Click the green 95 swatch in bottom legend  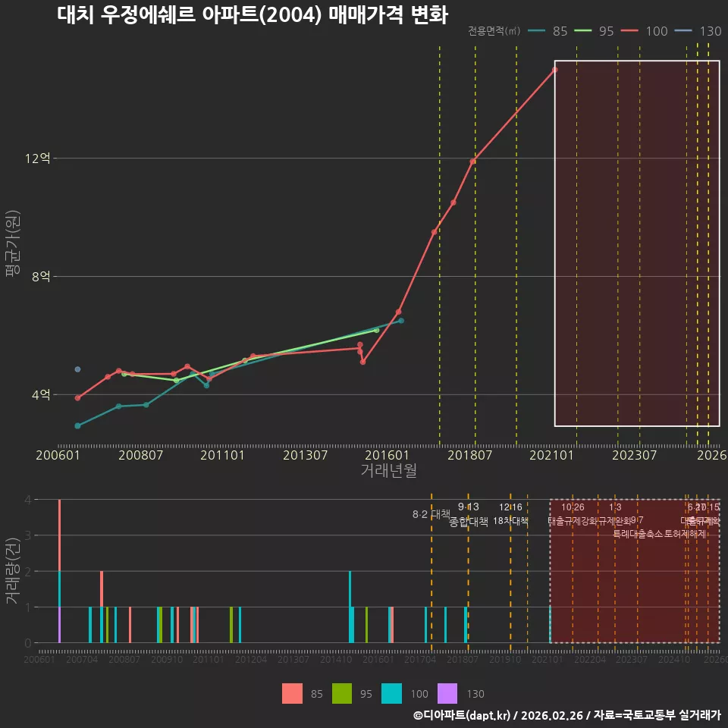[342, 693]
